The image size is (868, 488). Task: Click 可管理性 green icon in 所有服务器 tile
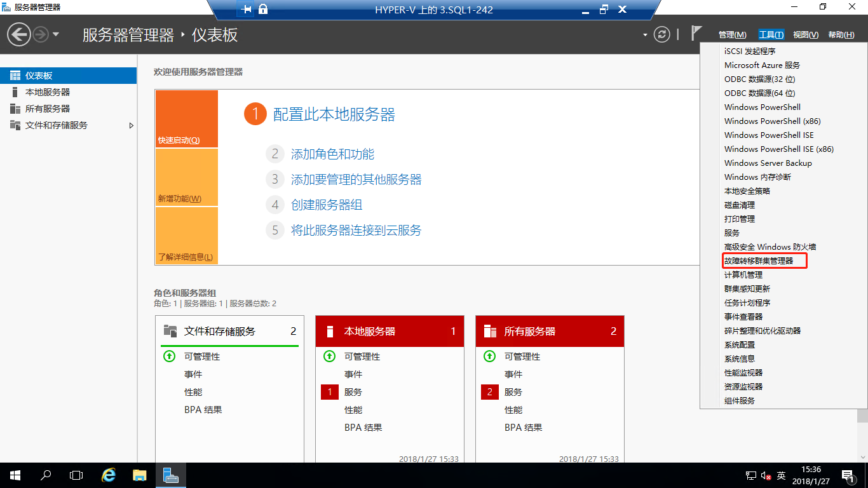[x=489, y=356]
